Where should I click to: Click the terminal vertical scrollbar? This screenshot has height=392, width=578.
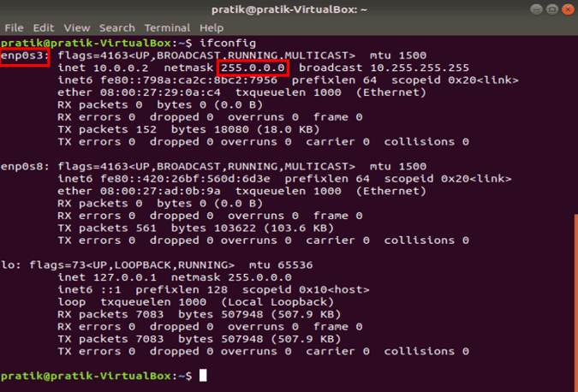point(575,302)
